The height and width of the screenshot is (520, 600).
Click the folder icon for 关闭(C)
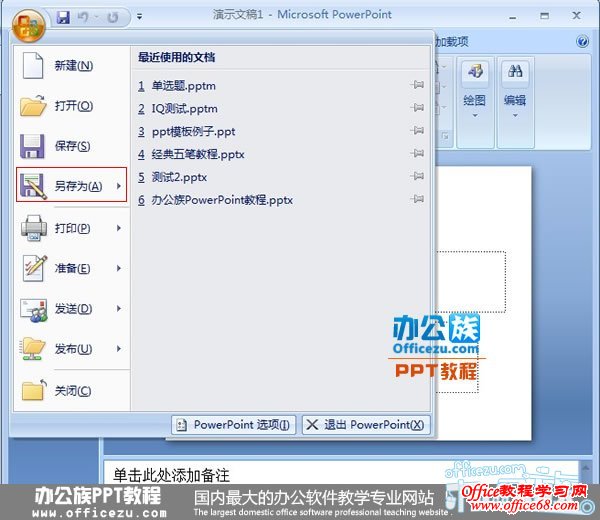[33, 390]
